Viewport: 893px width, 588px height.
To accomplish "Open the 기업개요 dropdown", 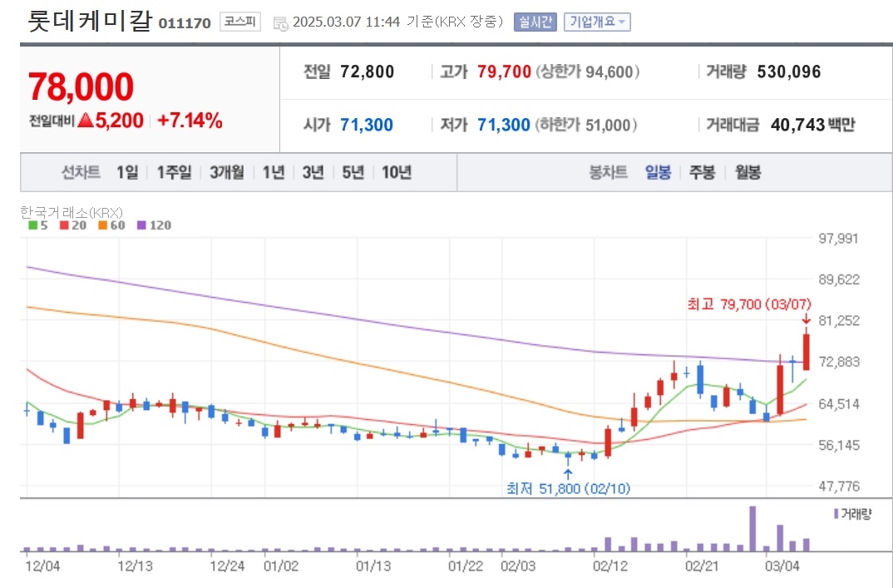I will point(597,22).
